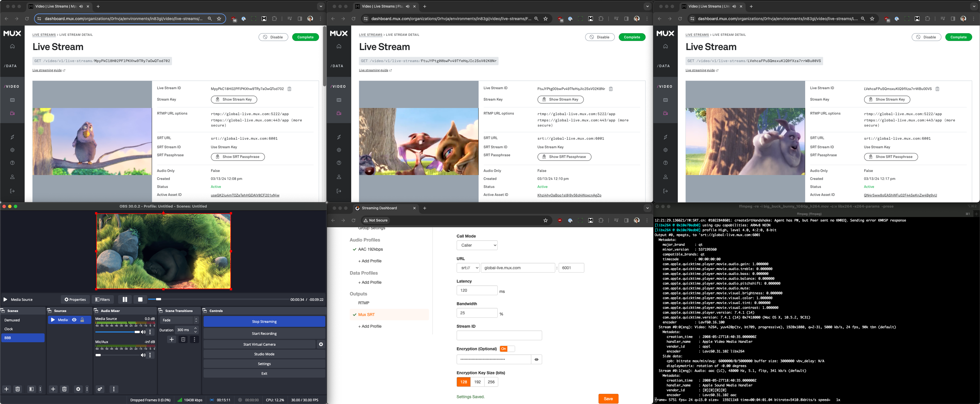Add a new source with plus icon
The image size is (980, 404).
pyautogui.click(x=53, y=389)
